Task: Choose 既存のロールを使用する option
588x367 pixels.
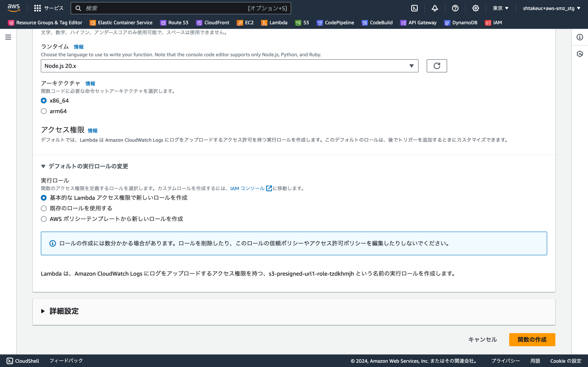Action: (44, 208)
